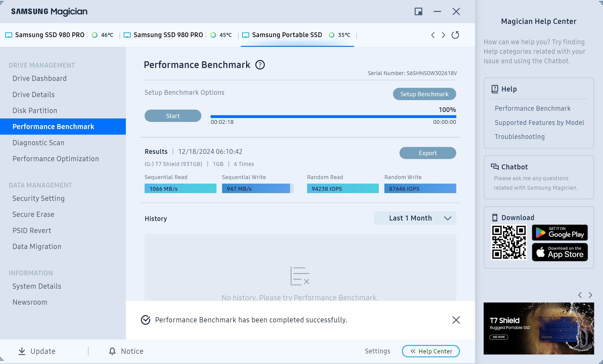Image resolution: width=603 pixels, height=364 pixels.
Task: Click the results date 12/18/2024 06:10:42
Action: (x=210, y=152)
